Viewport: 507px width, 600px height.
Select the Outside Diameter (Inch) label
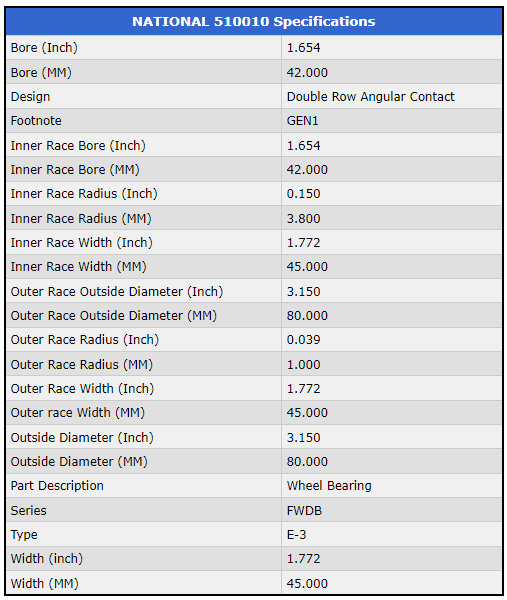82,437
